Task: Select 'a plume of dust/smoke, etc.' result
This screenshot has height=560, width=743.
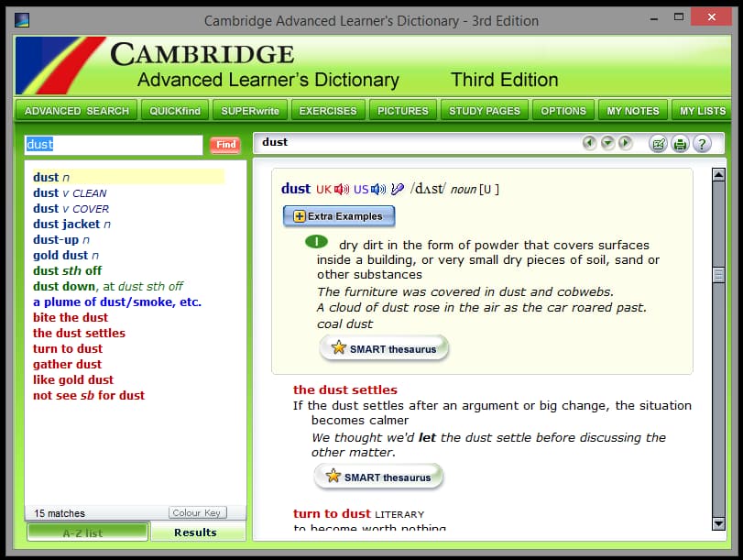Action: (117, 302)
